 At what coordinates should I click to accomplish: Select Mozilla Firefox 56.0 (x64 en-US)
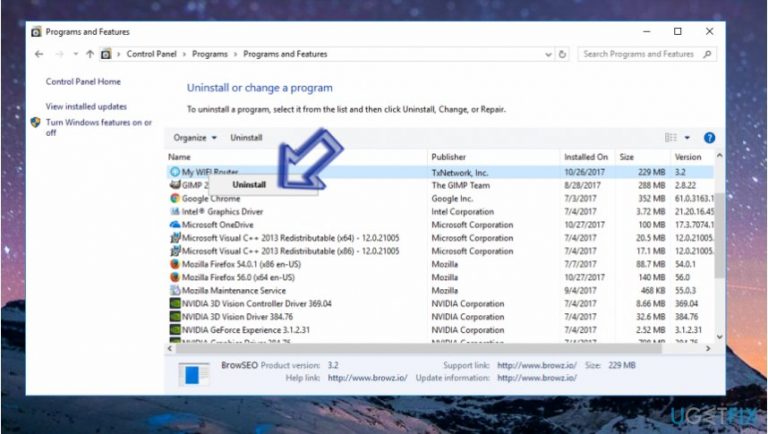pyautogui.click(x=238, y=277)
